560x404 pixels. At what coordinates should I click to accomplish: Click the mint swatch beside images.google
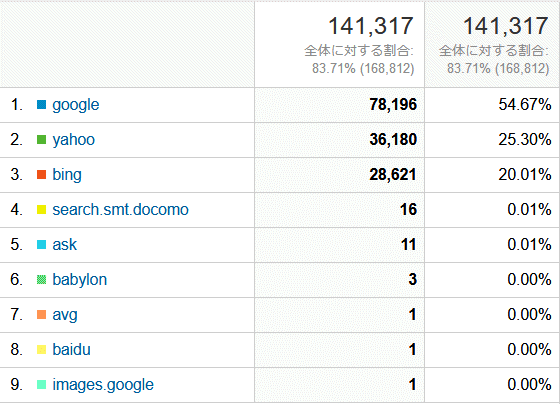[41, 385]
